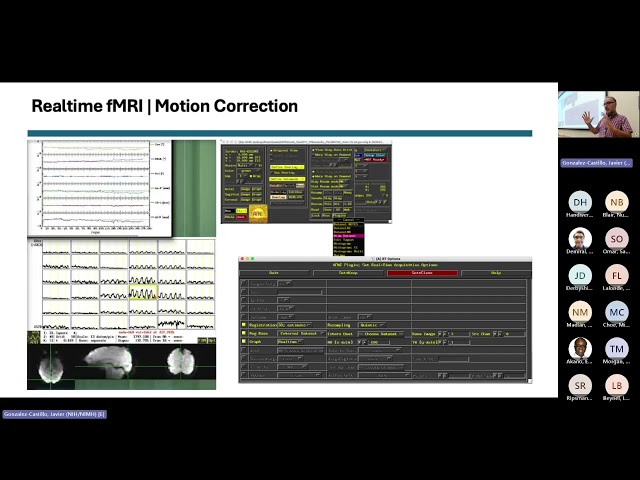Select the SR participant avatar
This screenshot has width=640, height=480.
(x=580, y=386)
